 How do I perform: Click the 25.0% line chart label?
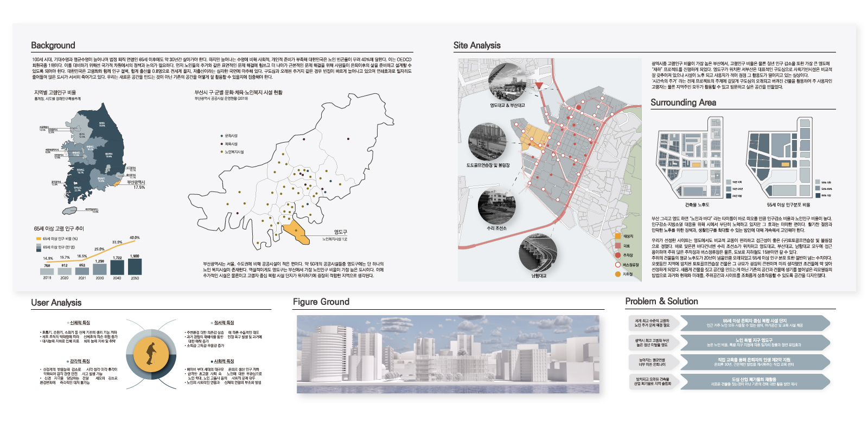pos(99,249)
